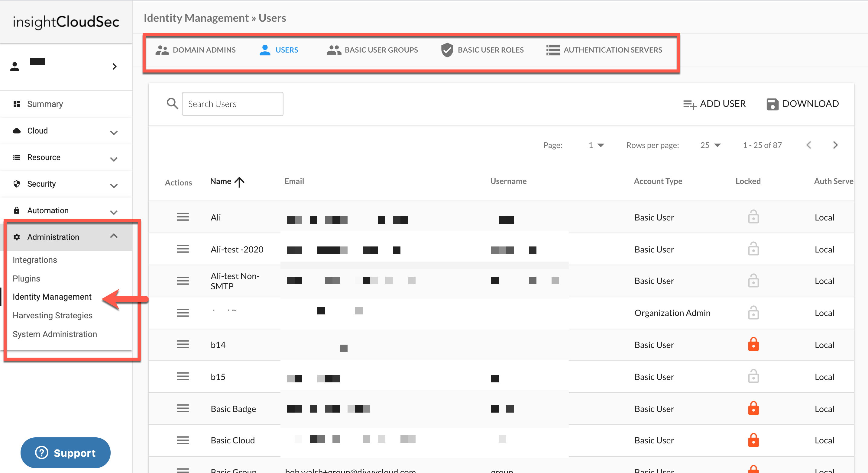
Task: Go to the next page of users
Action: tap(835, 145)
